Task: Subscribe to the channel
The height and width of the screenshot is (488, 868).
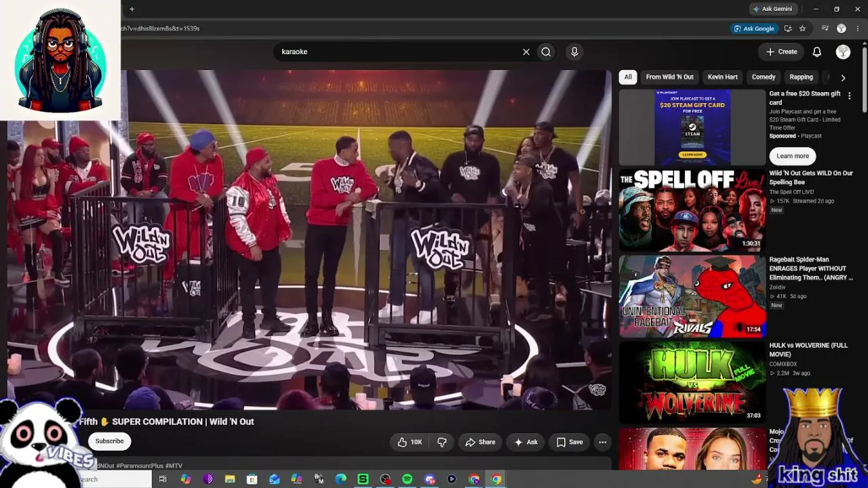Action: pos(109,441)
